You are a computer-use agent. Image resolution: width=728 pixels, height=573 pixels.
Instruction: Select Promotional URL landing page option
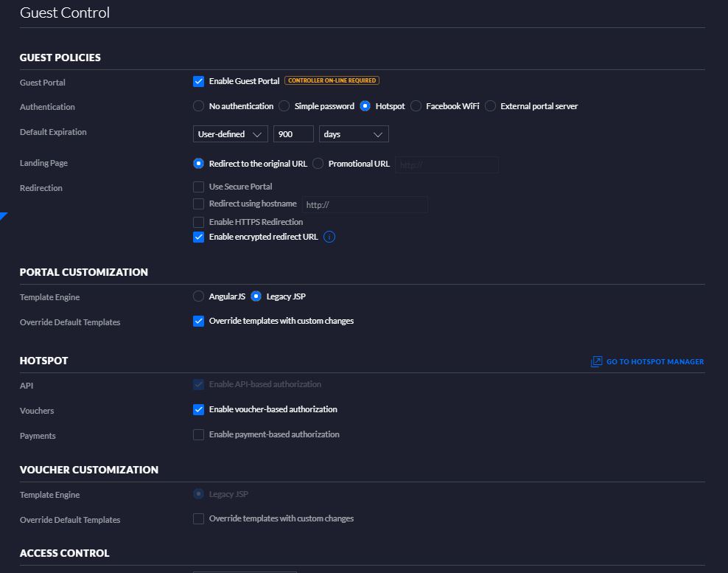point(318,164)
